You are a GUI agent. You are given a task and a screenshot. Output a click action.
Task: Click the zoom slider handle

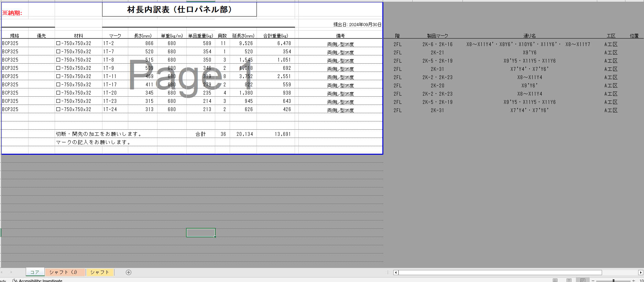click(x=613, y=281)
